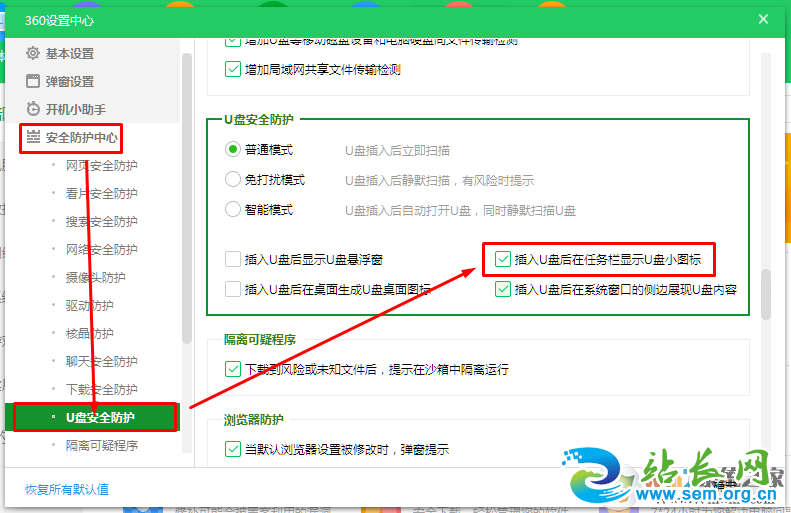Collapse the 安全防护中心 section
The height and width of the screenshot is (513, 791).
pyautogui.click(x=82, y=137)
